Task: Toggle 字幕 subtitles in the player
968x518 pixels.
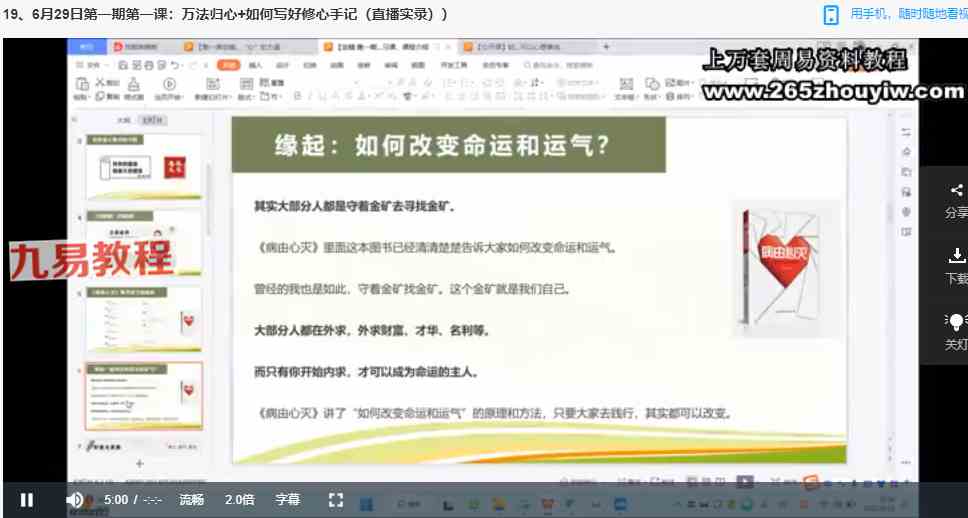Action: [x=288, y=499]
